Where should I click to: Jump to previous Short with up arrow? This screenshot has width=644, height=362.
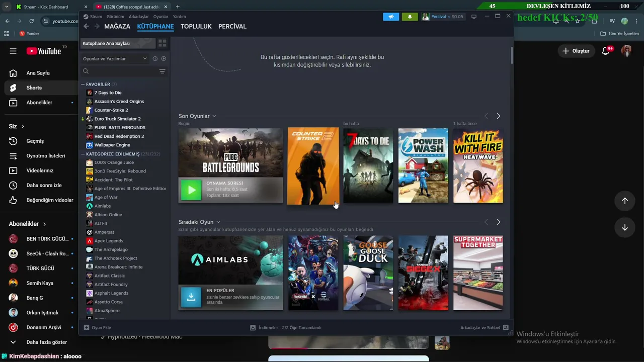624,201
